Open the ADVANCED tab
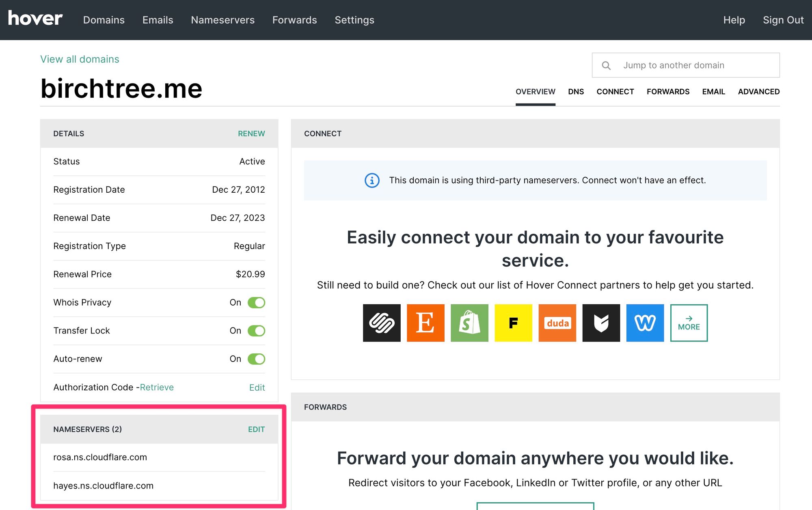Image resolution: width=812 pixels, height=510 pixels. pyautogui.click(x=758, y=92)
